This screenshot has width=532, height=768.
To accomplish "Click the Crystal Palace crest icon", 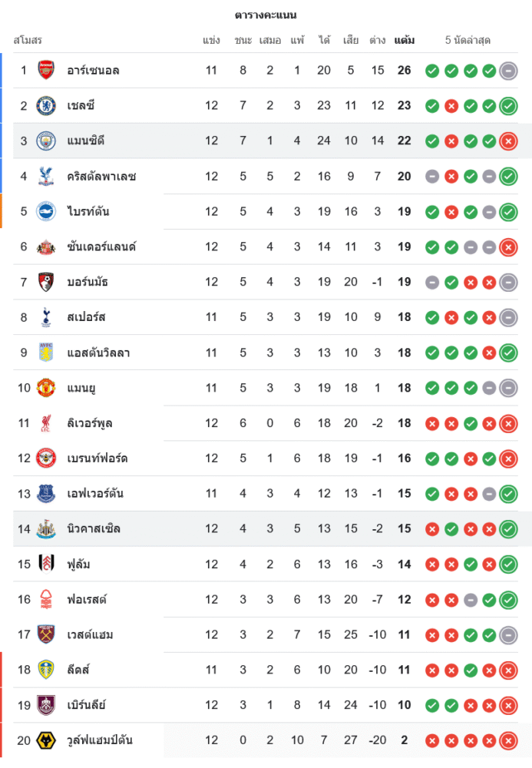I will [x=47, y=177].
